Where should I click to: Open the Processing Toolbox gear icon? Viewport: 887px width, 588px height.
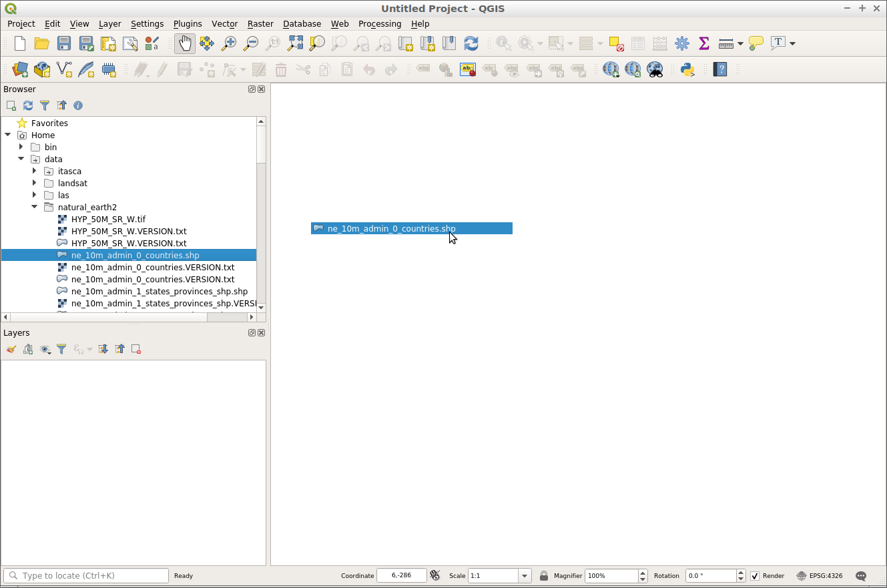pyautogui.click(x=682, y=43)
